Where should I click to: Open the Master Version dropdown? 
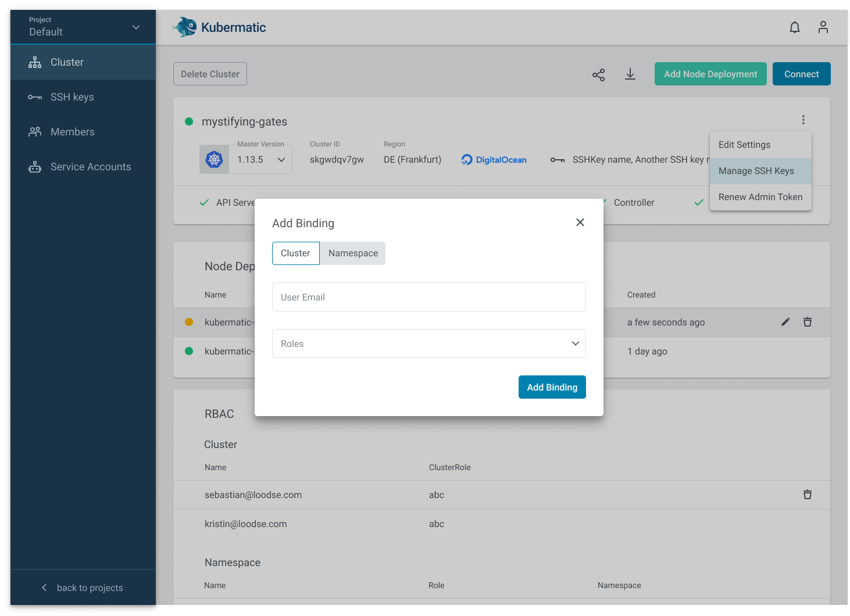click(280, 159)
